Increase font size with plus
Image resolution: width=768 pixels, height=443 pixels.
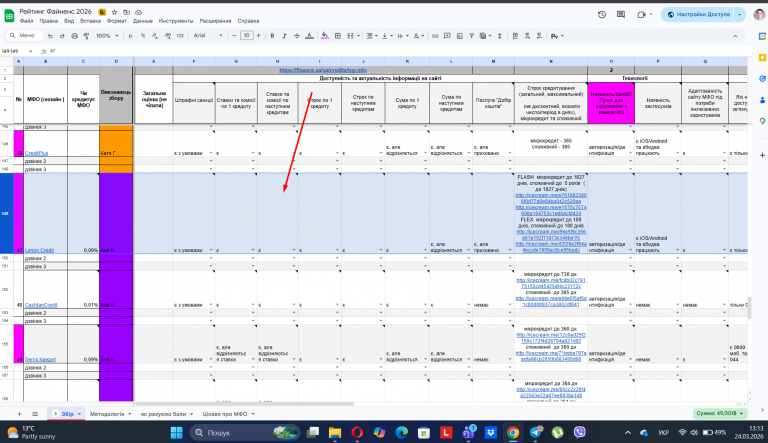259,35
